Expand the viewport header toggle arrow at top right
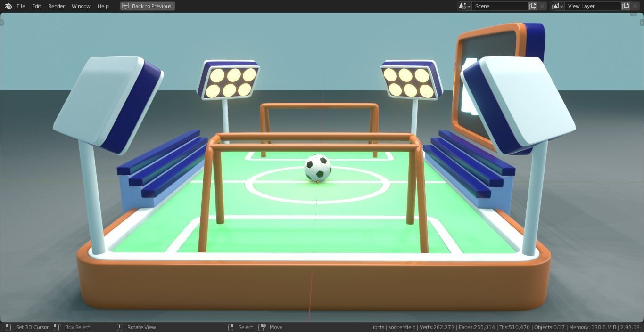This screenshot has width=644, height=332. pos(634,14)
